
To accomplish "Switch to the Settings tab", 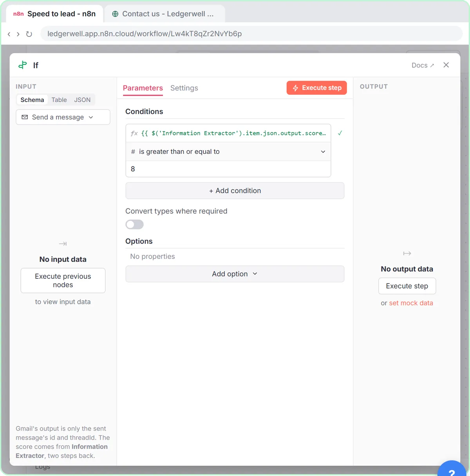I will (184, 88).
